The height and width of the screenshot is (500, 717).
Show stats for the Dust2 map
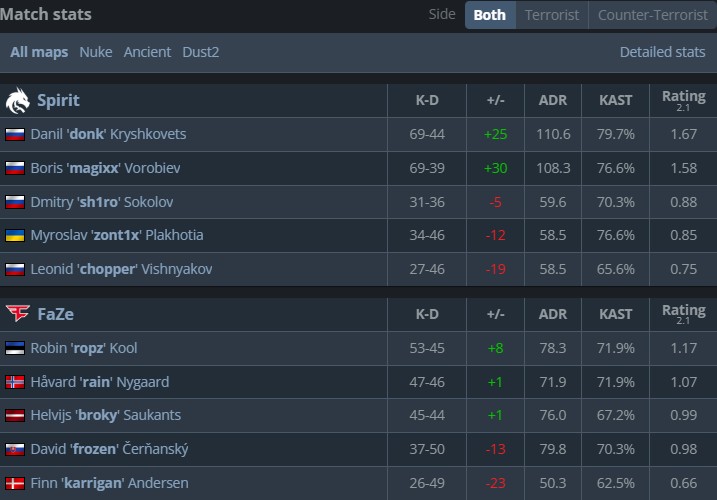coord(201,51)
